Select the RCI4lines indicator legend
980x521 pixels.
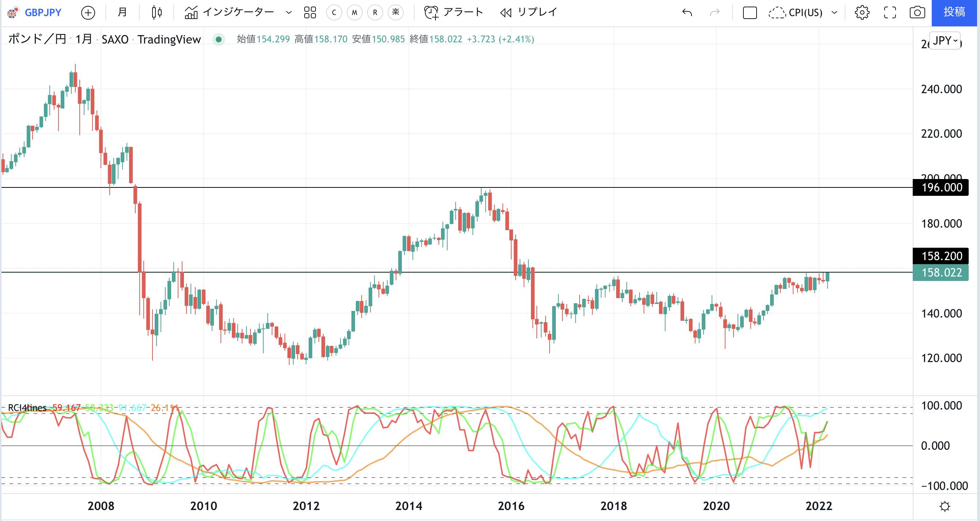tap(27, 408)
